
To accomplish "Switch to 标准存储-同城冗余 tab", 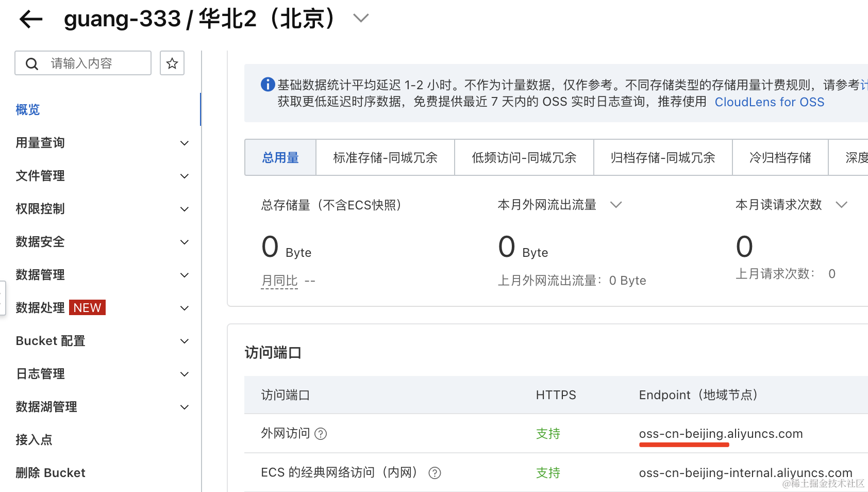I will pos(385,158).
